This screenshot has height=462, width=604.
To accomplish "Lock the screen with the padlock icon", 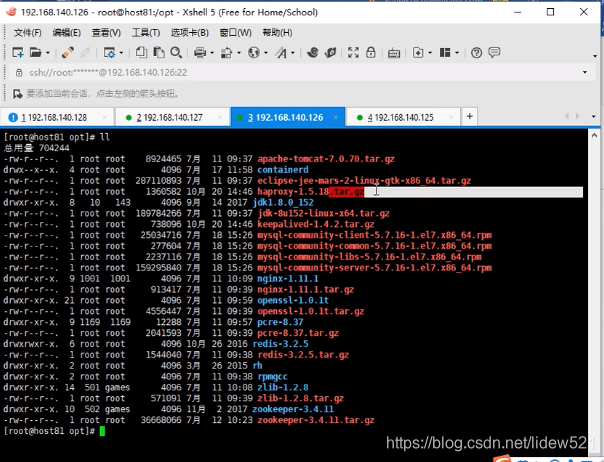I will click(x=371, y=52).
